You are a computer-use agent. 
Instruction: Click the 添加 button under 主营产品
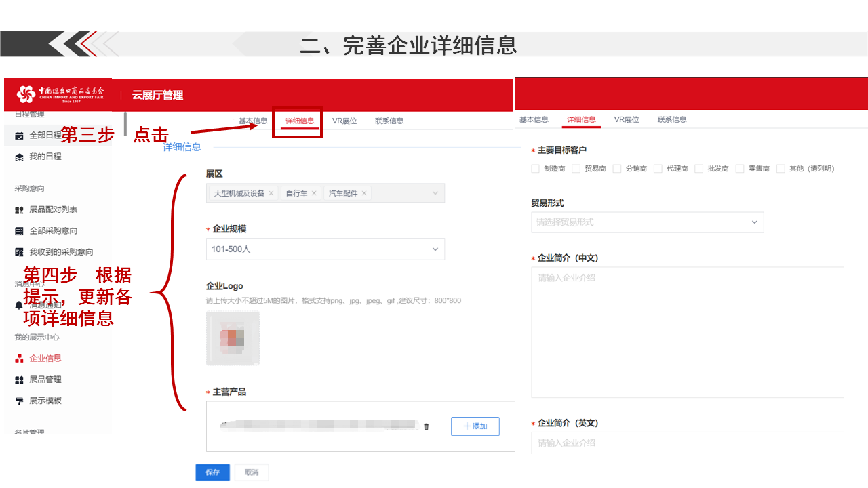coord(475,426)
